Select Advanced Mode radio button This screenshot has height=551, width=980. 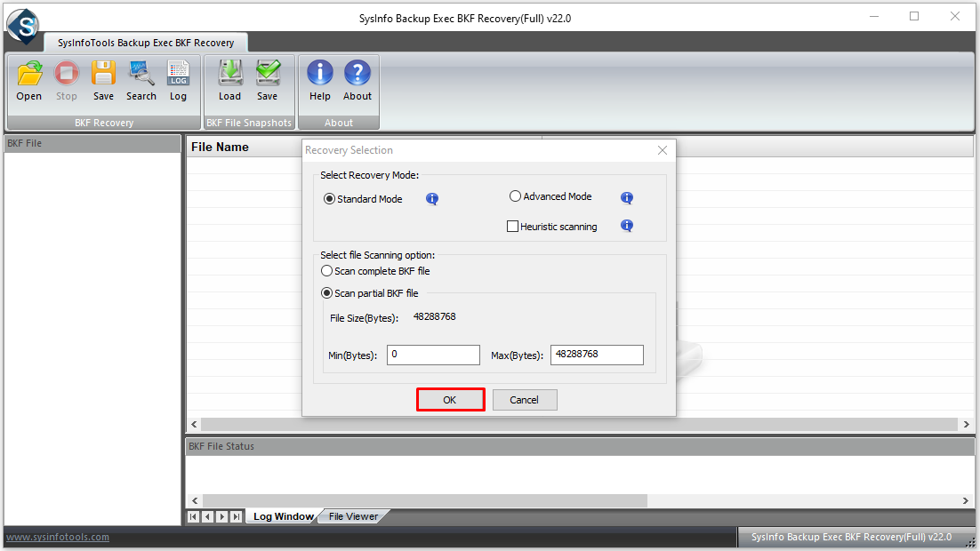[x=515, y=196]
